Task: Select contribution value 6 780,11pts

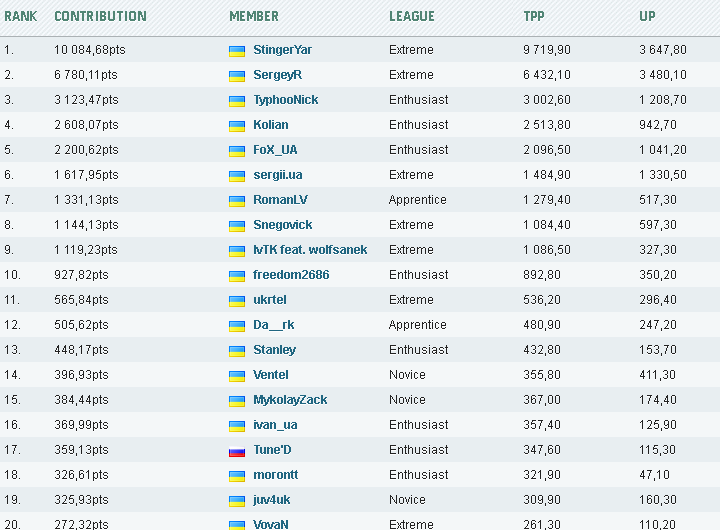Action: pos(86,75)
